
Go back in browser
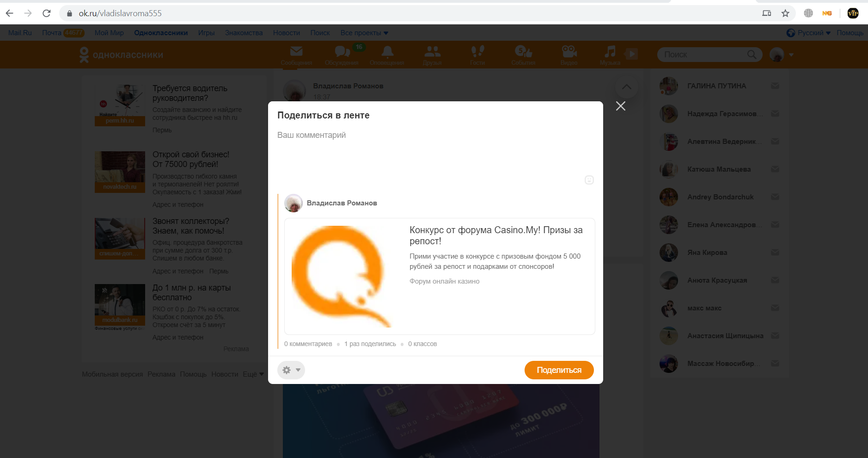pos(10,13)
